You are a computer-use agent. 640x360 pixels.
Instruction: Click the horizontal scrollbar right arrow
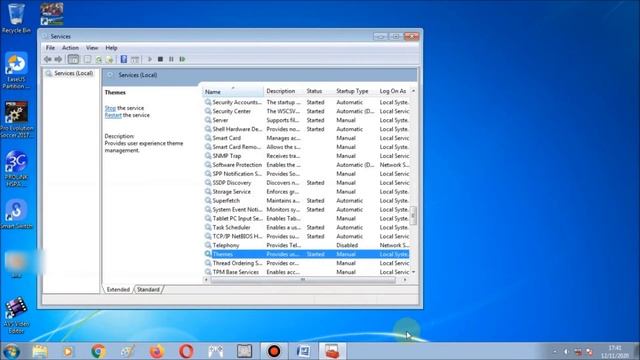[x=404, y=280]
